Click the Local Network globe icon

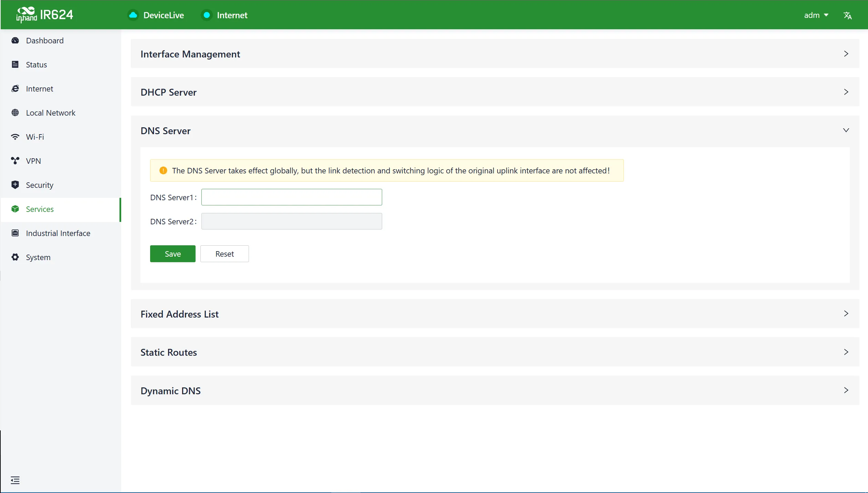click(x=15, y=113)
